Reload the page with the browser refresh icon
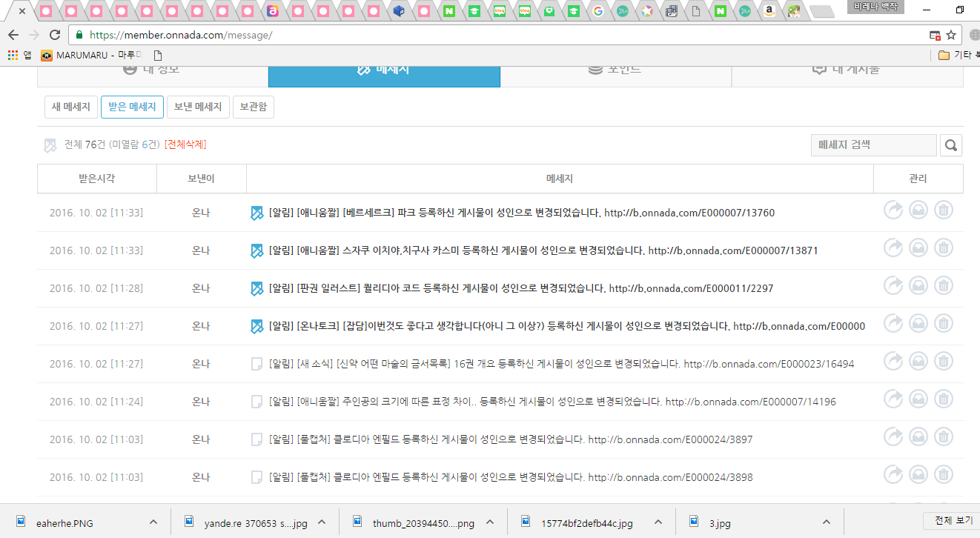980x538 pixels. click(54, 35)
